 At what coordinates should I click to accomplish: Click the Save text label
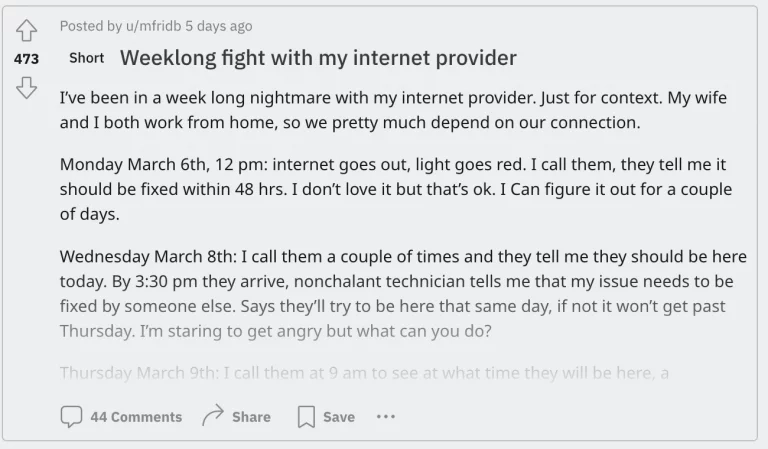coord(339,417)
